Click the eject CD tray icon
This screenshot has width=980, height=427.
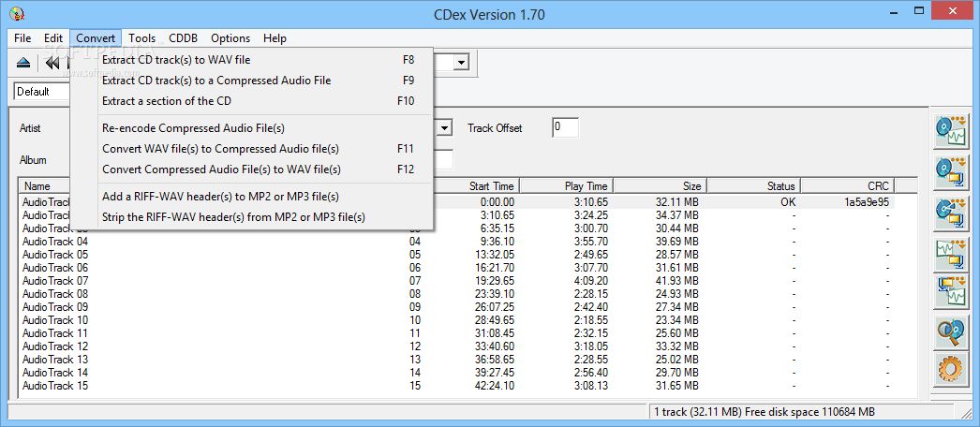(x=23, y=63)
